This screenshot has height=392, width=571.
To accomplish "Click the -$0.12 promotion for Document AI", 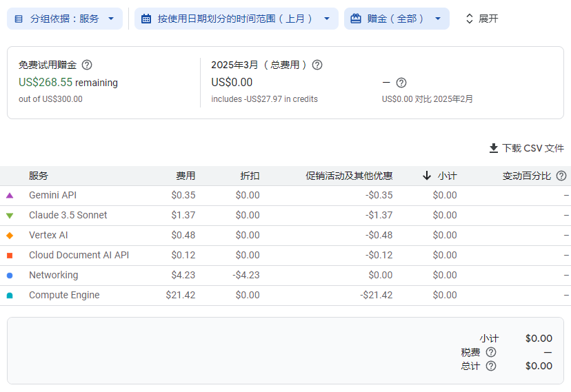I will [x=379, y=256].
